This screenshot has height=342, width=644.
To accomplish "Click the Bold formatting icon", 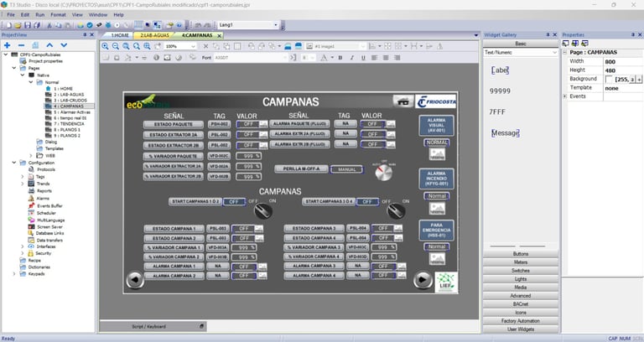I will [340, 58].
